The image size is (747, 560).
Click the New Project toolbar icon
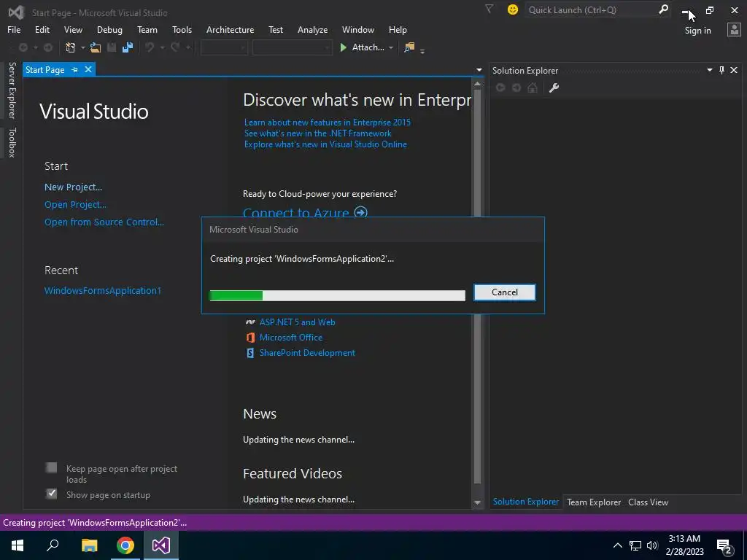point(71,47)
